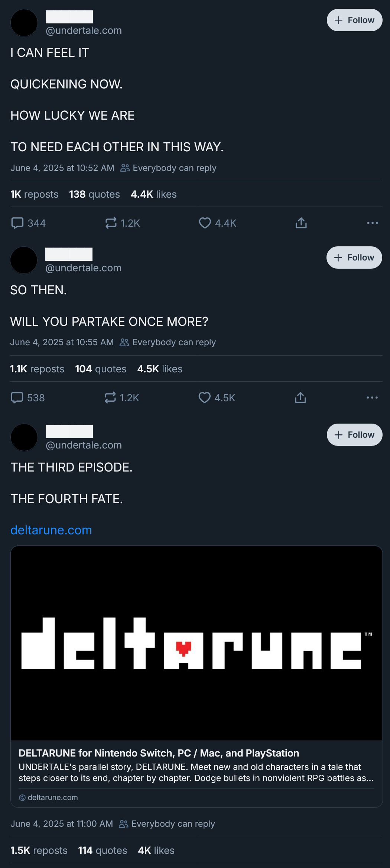Follow the author of "THE THIRD EPISODE" post
The image size is (390, 868).
pyautogui.click(x=354, y=435)
